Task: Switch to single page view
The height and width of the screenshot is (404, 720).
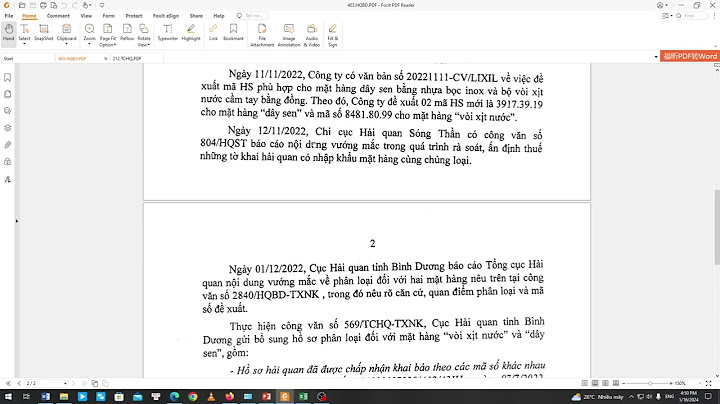Action: (585, 383)
